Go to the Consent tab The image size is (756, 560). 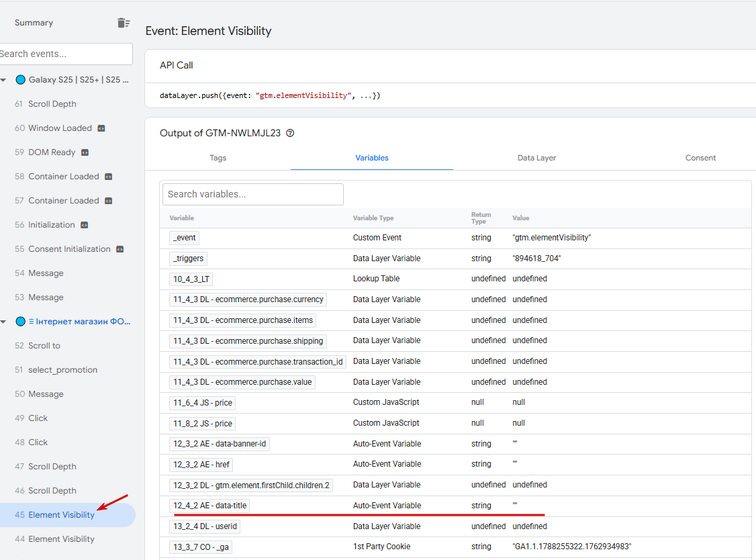tap(700, 158)
